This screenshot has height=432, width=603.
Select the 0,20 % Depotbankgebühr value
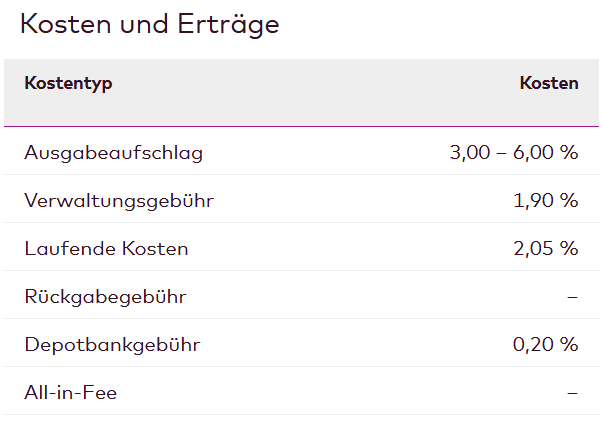click(546, 345)
